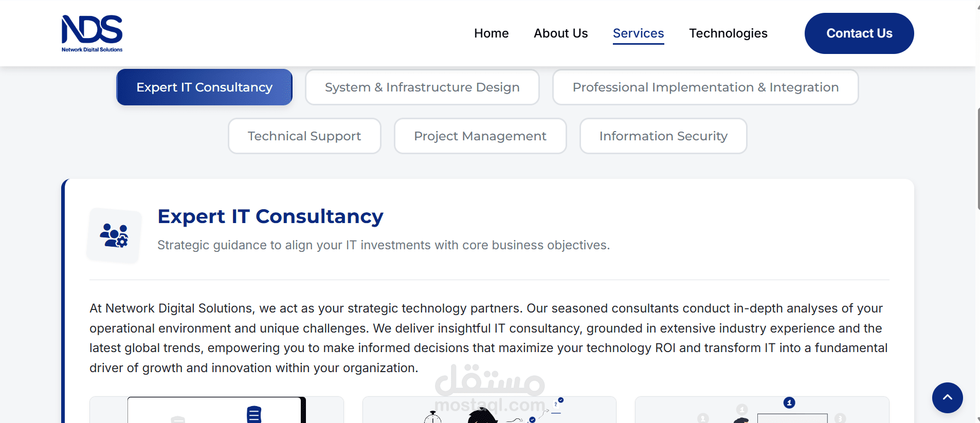
Task: Click the page's vertical scrollbar thumb
Action: click(x=978, y=158)
